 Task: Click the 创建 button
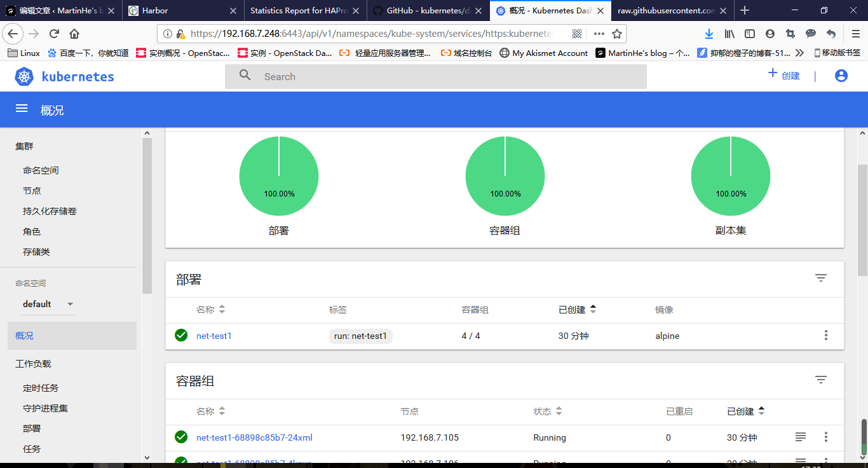[783, 75]
